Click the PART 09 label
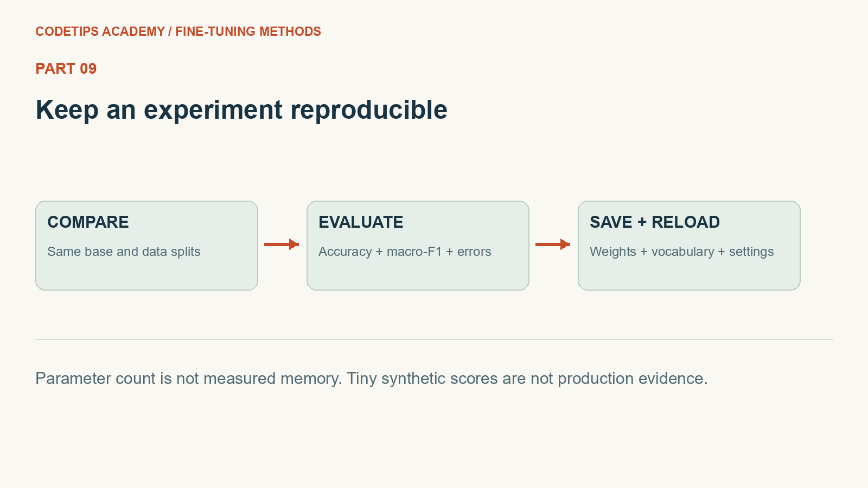The height and width of the screenshot is (488, 868). 66,68
